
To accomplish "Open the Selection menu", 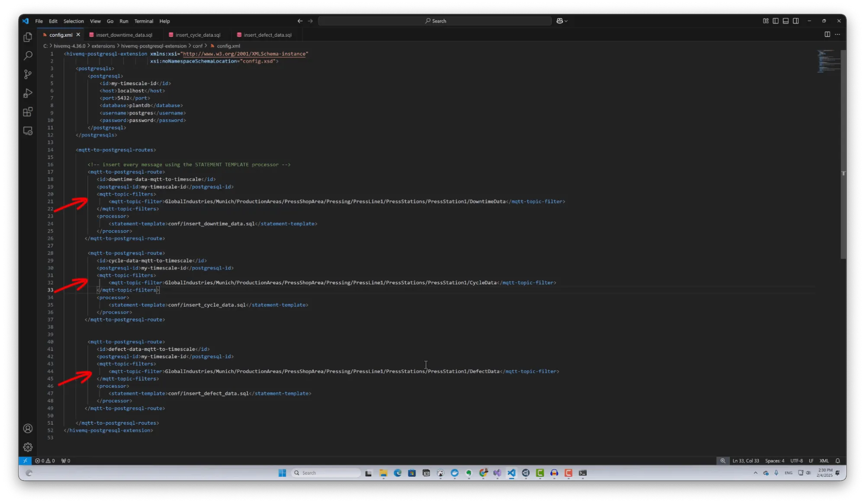I will 74,21.
